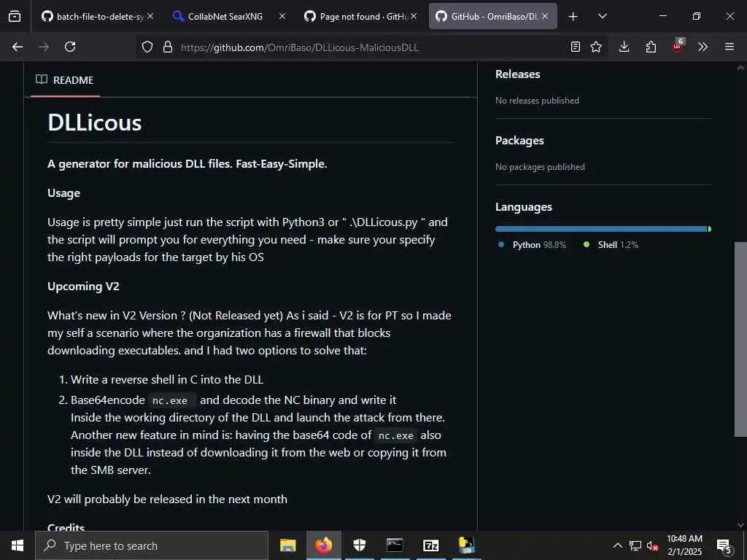Click the Usage heading text

[64, 192]
